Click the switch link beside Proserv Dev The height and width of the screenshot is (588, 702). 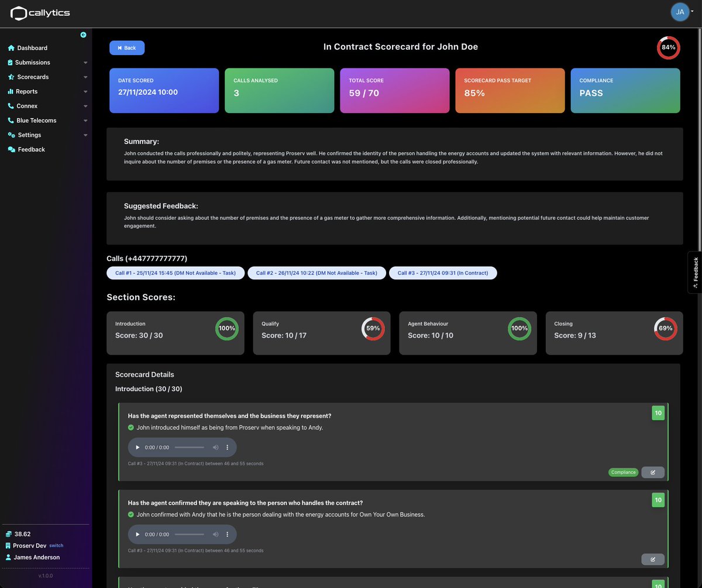pyautogui.click(x=56, y=545)
